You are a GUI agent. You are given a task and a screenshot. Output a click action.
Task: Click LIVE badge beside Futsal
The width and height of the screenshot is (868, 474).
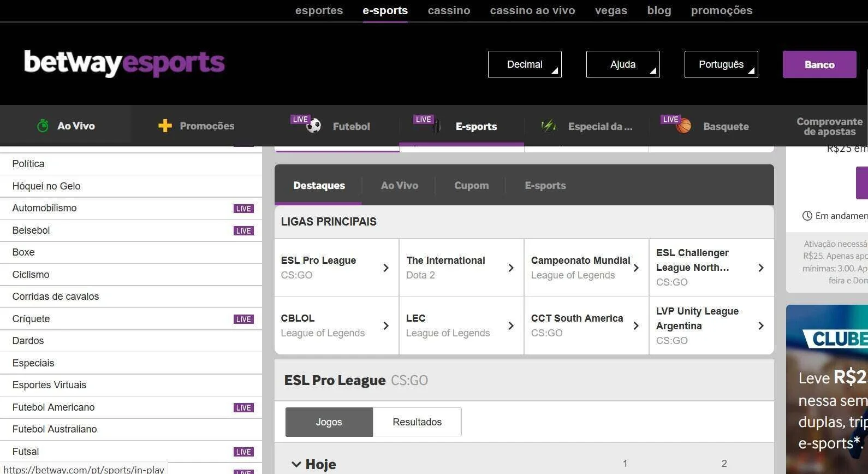click(243, 452)
